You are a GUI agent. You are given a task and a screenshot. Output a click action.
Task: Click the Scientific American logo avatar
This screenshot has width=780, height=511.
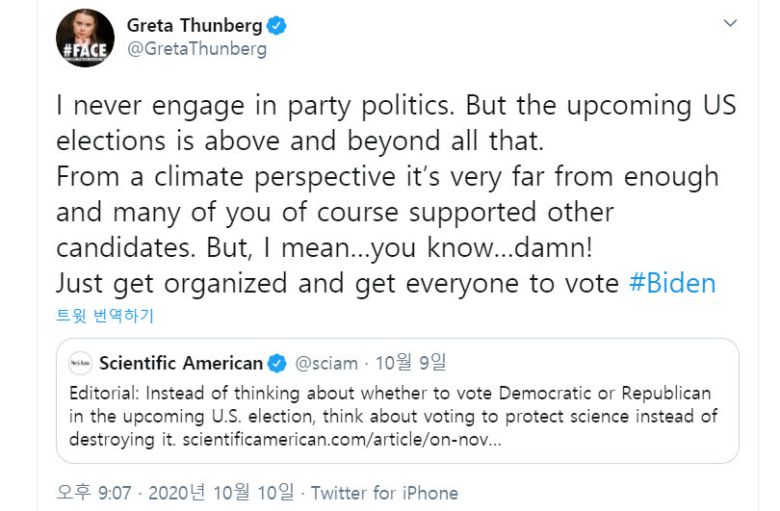(x=80, y=363)
